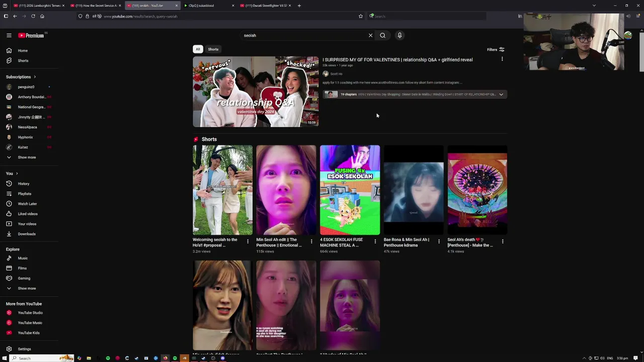Open options for Welcoming seolah short
This screenshot has height=362, width=644.
[248, 241]
